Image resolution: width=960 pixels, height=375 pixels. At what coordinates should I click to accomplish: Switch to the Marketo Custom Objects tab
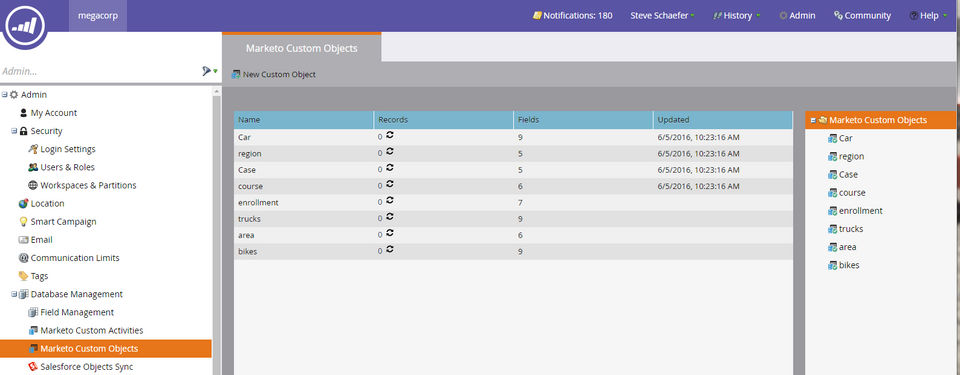point(301,48)
